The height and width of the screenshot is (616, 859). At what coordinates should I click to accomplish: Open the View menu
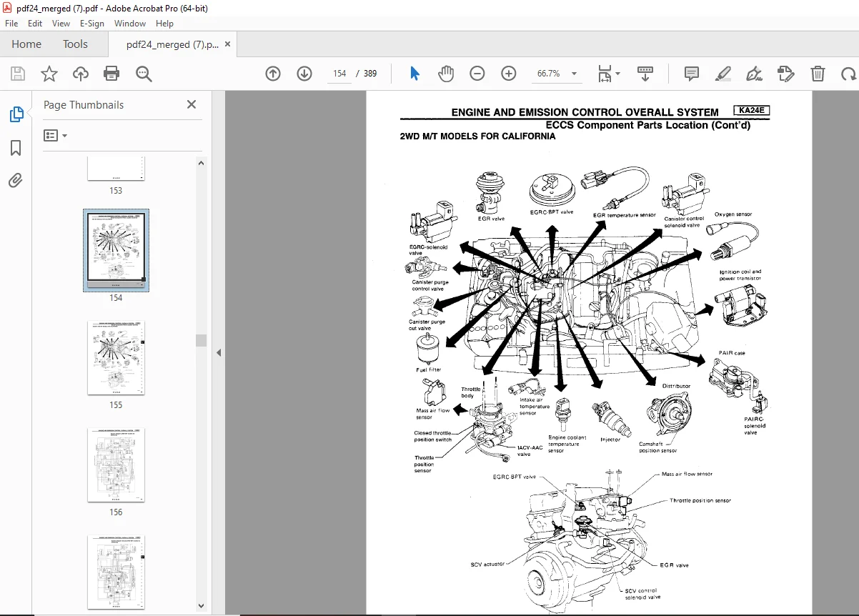coord(61,23)
